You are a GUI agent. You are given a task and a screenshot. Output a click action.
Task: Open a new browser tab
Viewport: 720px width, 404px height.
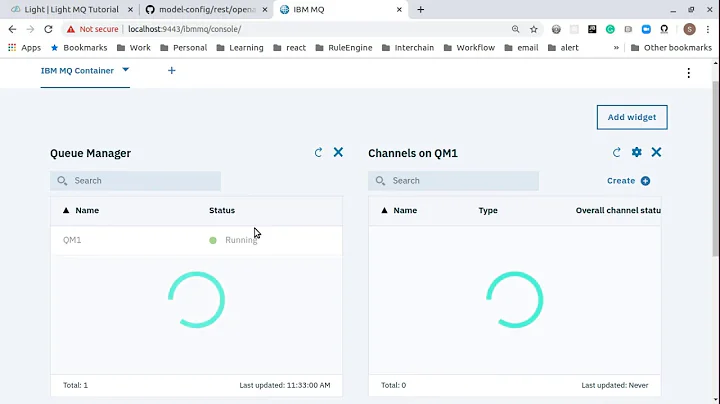(421, 10)
